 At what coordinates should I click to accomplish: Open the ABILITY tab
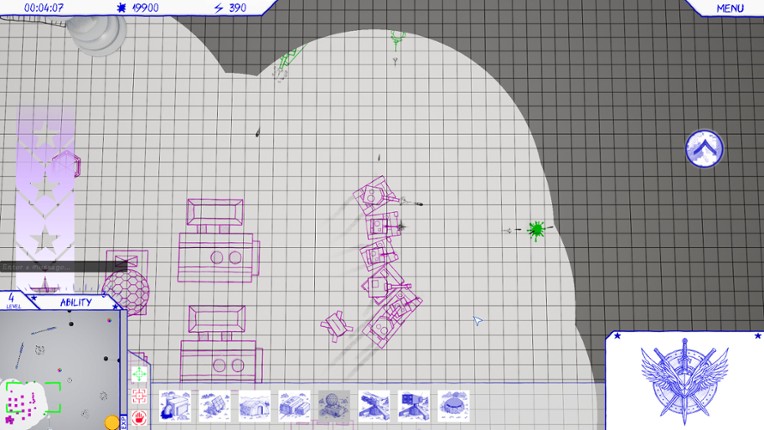[x=76, y=302]
